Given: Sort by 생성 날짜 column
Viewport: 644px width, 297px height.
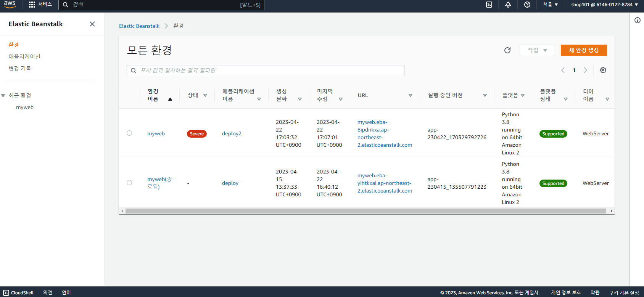Looking at the screenshot, I should [300, 99].
